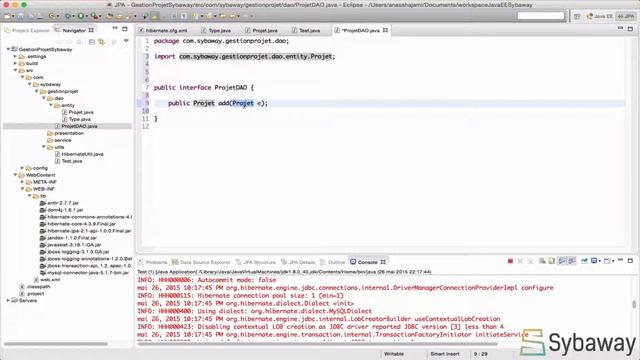Screen dimensions: 640x360
Task: Minimize the editor area
Action: [620, 29]
